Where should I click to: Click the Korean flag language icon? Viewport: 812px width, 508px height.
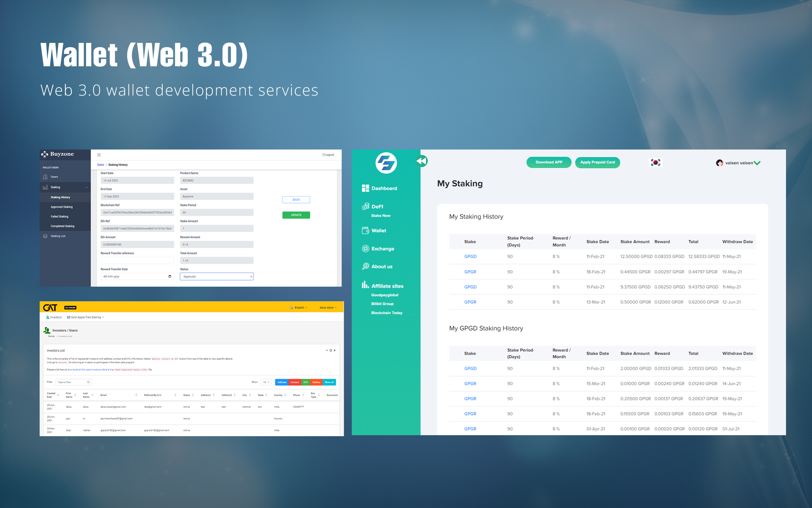point(655,163)
